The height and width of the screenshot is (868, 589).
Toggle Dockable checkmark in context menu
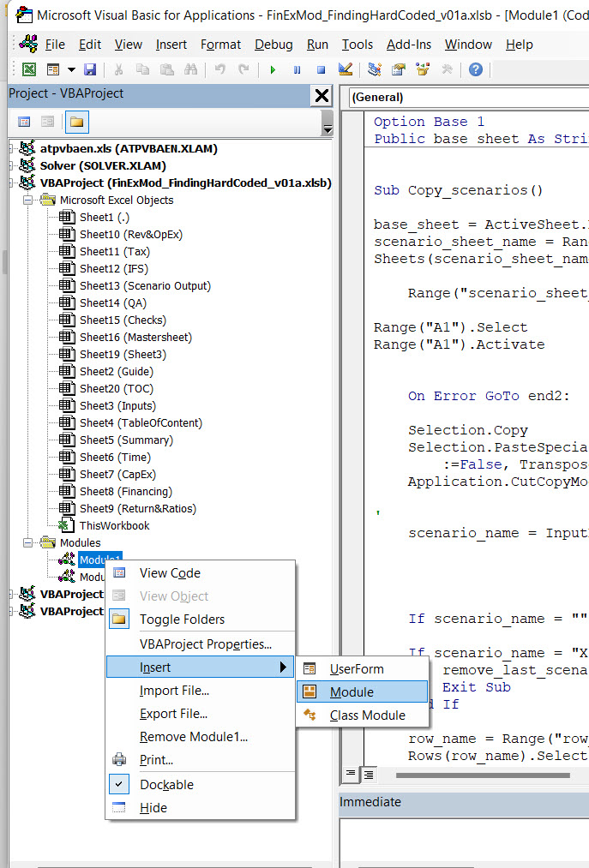click(x=200, y=785)
